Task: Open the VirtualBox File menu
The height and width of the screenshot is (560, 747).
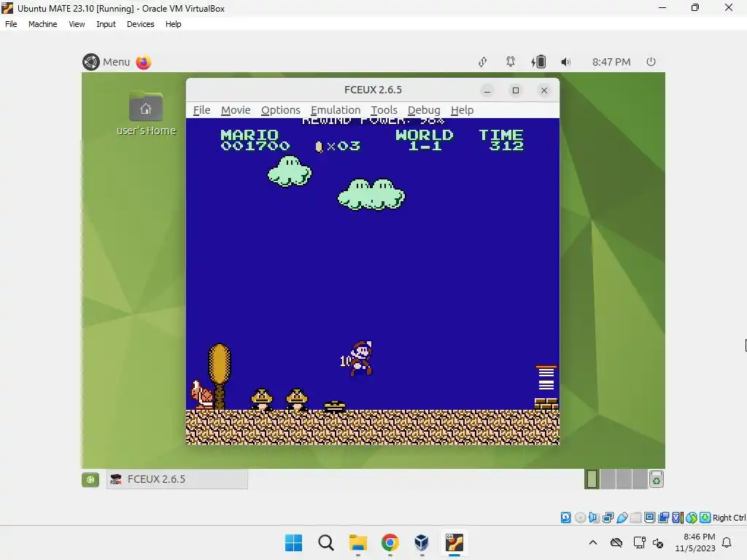Action: pyautogui.click(x=11, y=24)
